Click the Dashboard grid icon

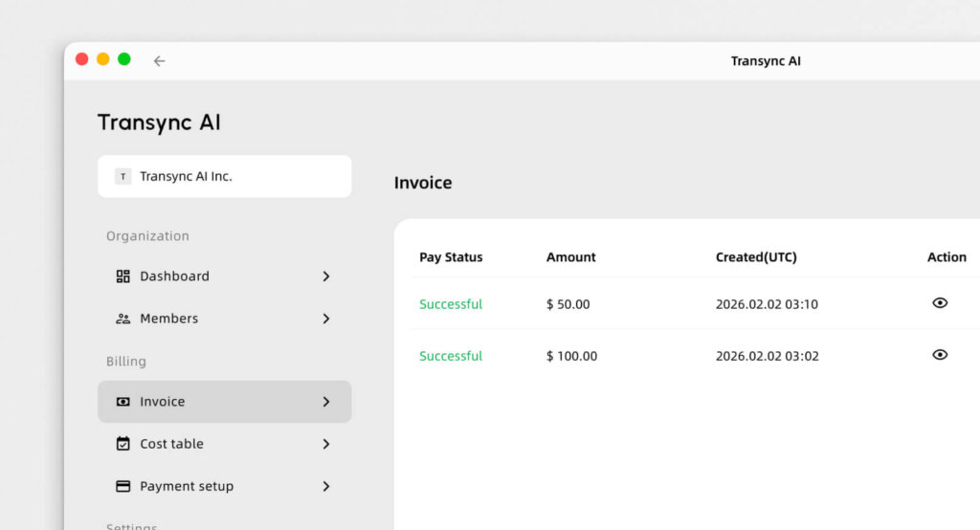tap(122, 276)
